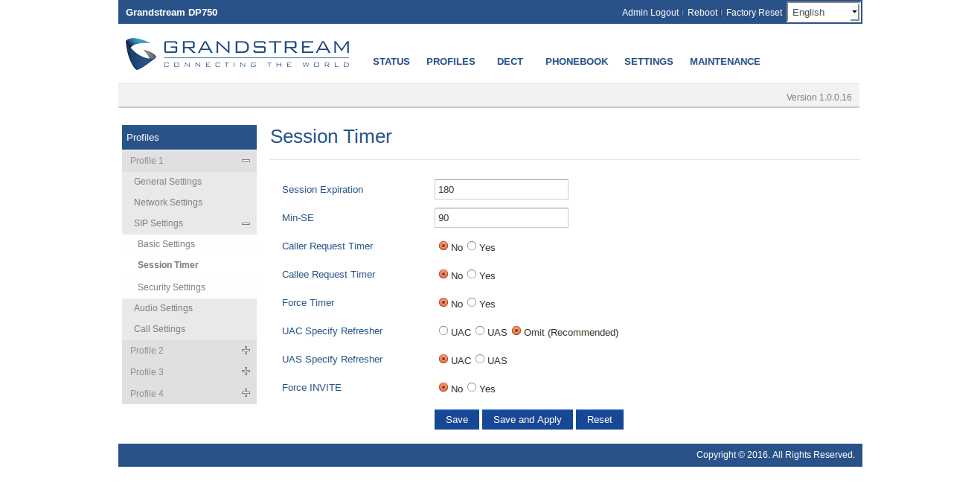Viewport: 980px width, 501px height.
Task: Choose UAS for UAS Specify Refresher
Action: [x=480, y=359]
